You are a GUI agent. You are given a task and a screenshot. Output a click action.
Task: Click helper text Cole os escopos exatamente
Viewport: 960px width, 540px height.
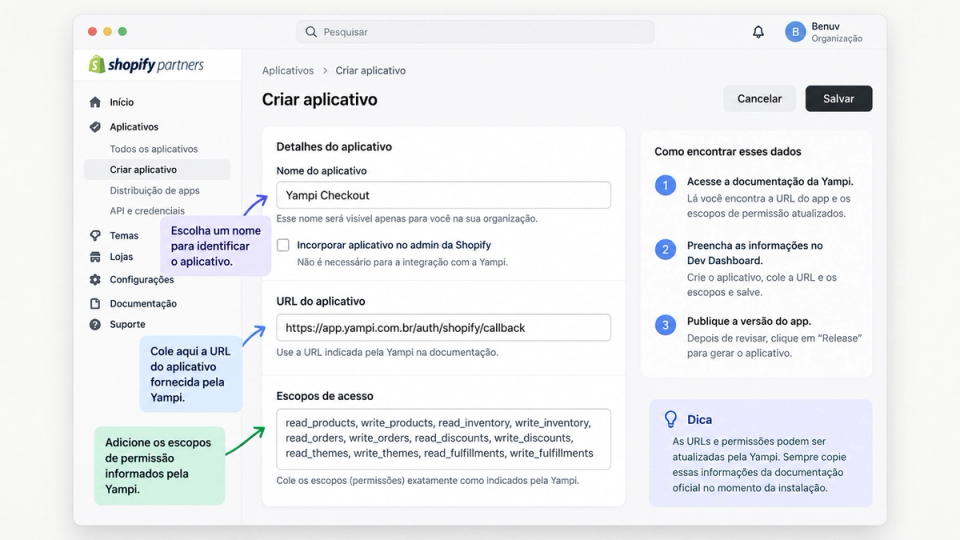[x=427, y=480]
